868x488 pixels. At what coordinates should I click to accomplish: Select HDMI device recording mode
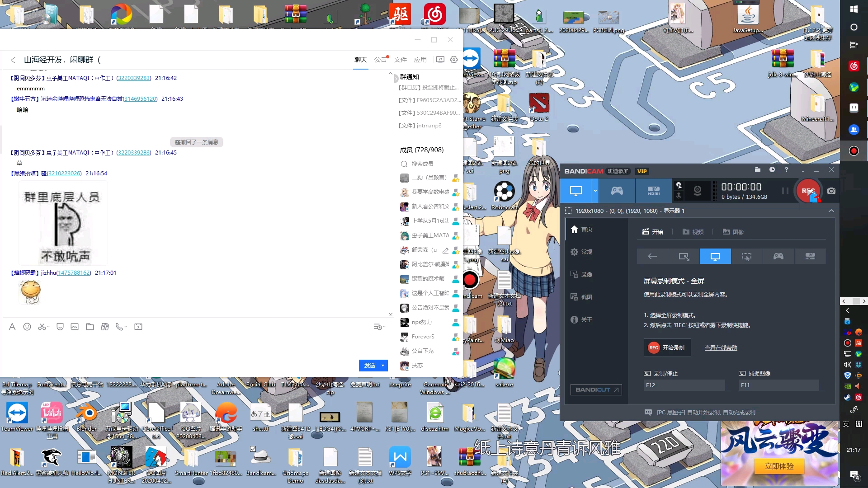pos(653,191)
